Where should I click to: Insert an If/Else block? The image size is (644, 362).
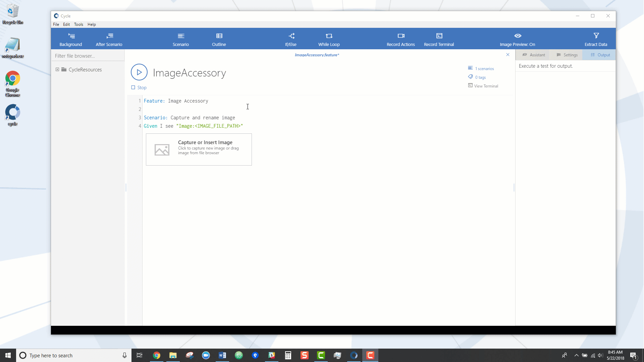click(291, 39)
